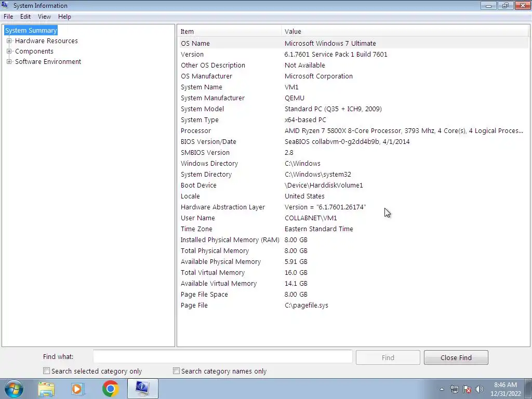Select the Time Zone row
This screenshot has height=399, width=532.
point(353,229)
